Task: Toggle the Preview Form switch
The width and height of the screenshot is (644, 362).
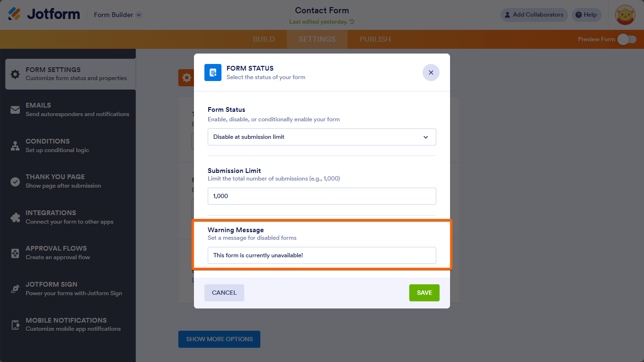Action: tap(627, 39)
